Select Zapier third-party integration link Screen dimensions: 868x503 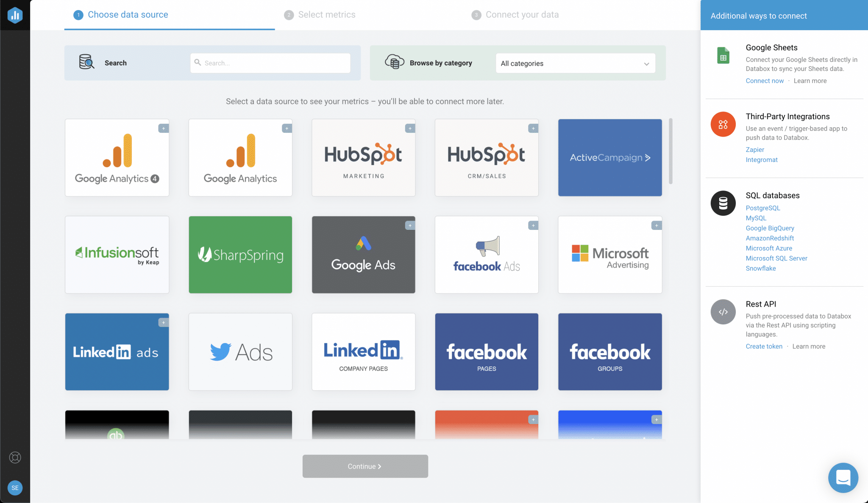(x=754, y=149)
